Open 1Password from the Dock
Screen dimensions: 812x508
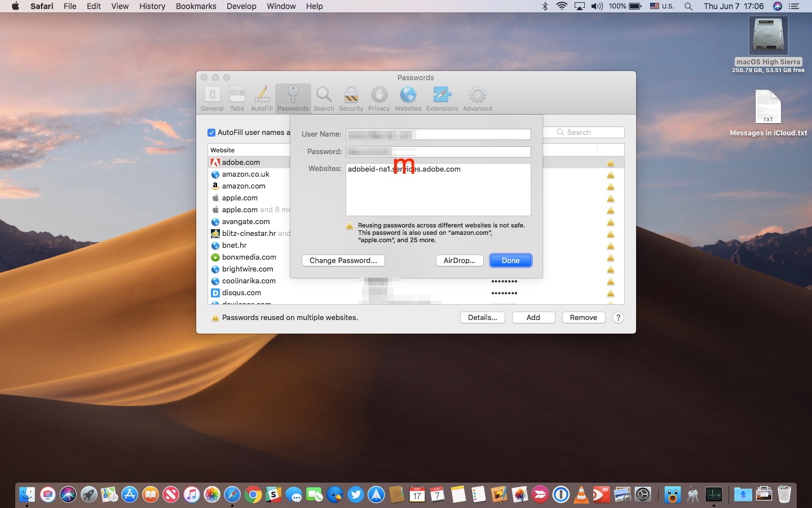tap(561, 495)
